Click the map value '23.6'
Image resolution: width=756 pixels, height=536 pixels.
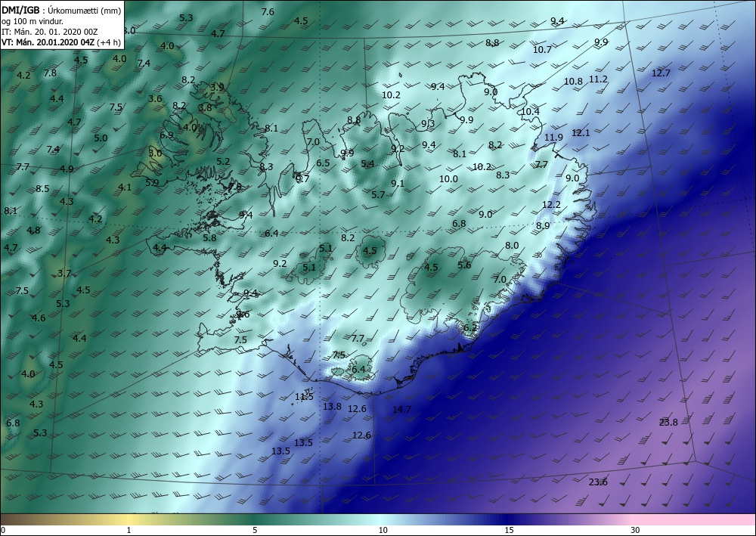point(598,482)
